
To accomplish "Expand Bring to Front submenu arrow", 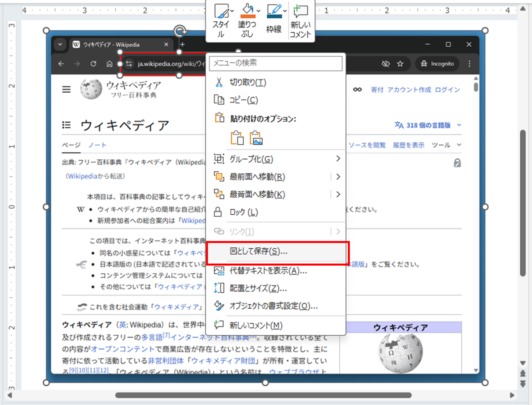I will (x=338, y=177).
